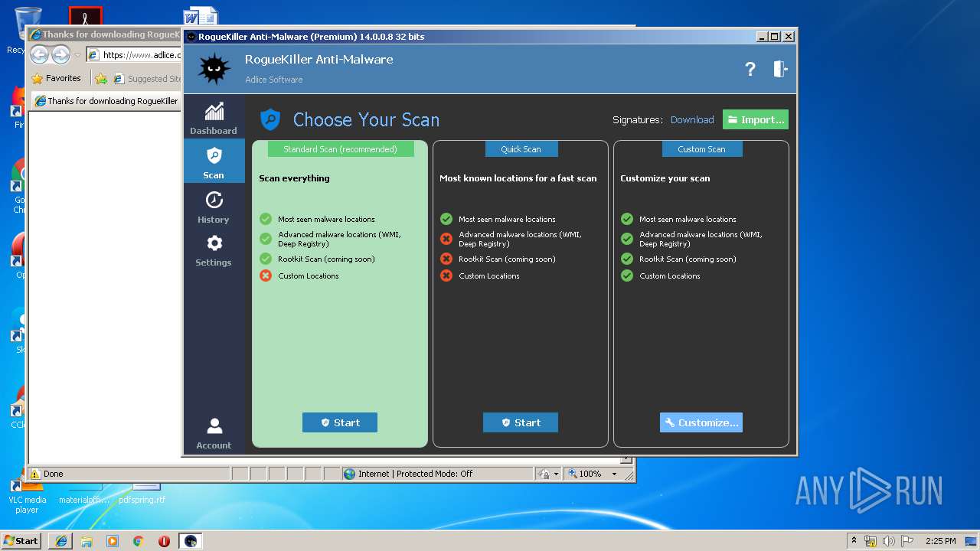The image size is (980, 551).
Task: Open the Account sidebar section
Action: [x=214, y=433]
